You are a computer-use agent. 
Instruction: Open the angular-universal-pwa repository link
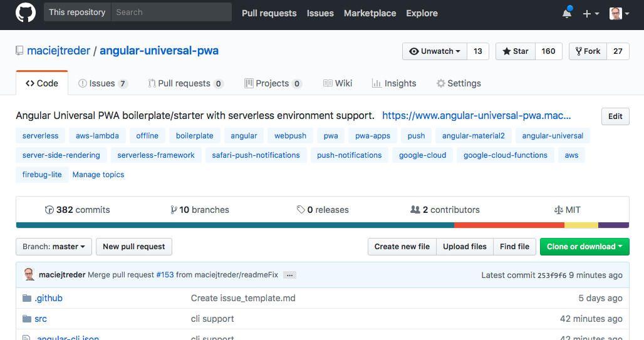[159, 51]
